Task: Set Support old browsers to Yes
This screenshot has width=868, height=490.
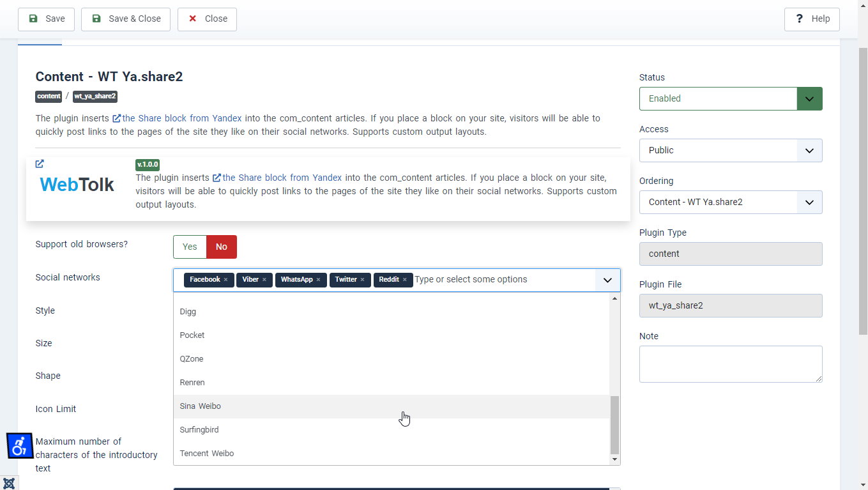Action: click(x=190, y=247)
